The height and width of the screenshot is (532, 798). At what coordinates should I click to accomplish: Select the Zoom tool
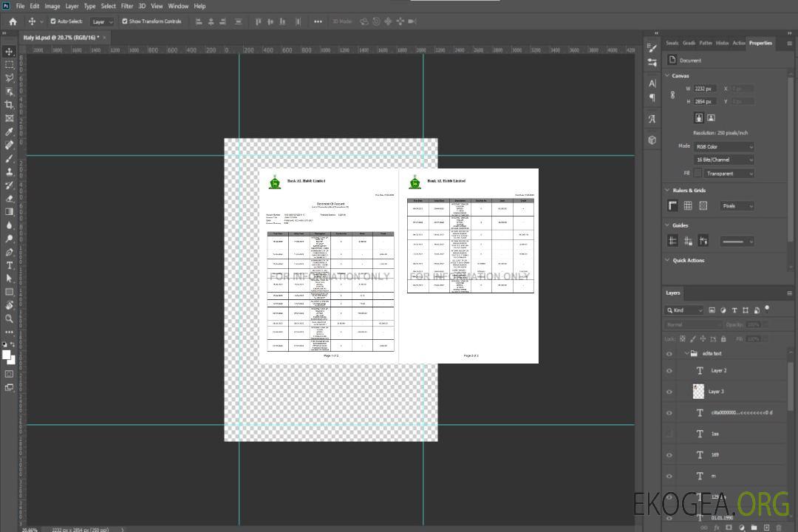(9, 318)
